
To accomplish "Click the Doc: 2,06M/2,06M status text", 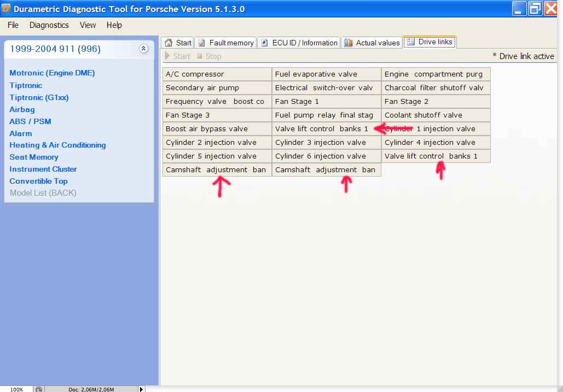I will click(91, 389).
